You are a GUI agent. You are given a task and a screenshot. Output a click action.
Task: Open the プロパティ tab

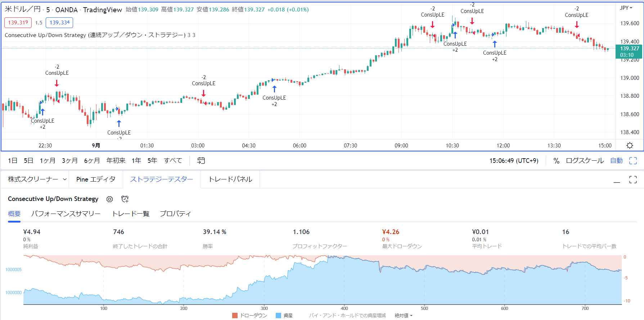pos(175,214)
